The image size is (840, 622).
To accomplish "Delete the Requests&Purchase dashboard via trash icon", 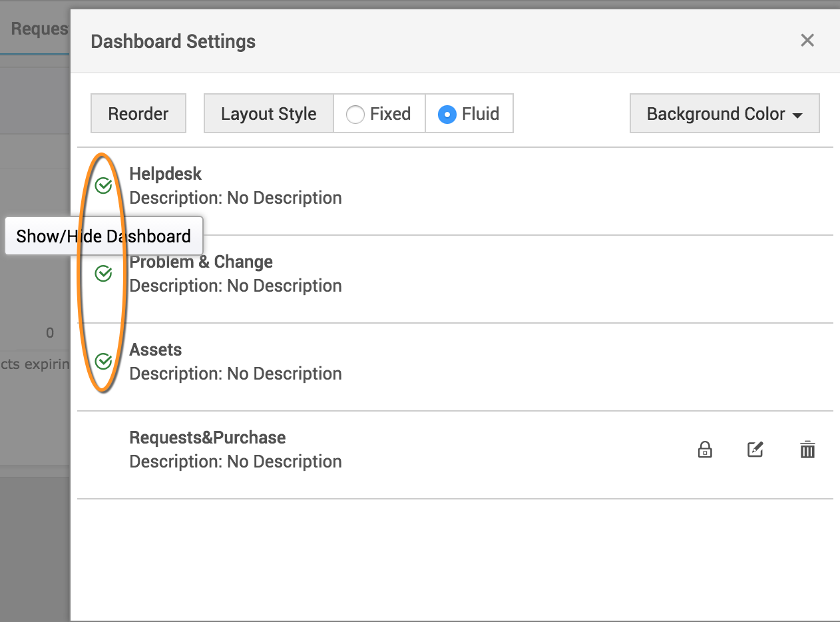I will click(x=807, y=450).
